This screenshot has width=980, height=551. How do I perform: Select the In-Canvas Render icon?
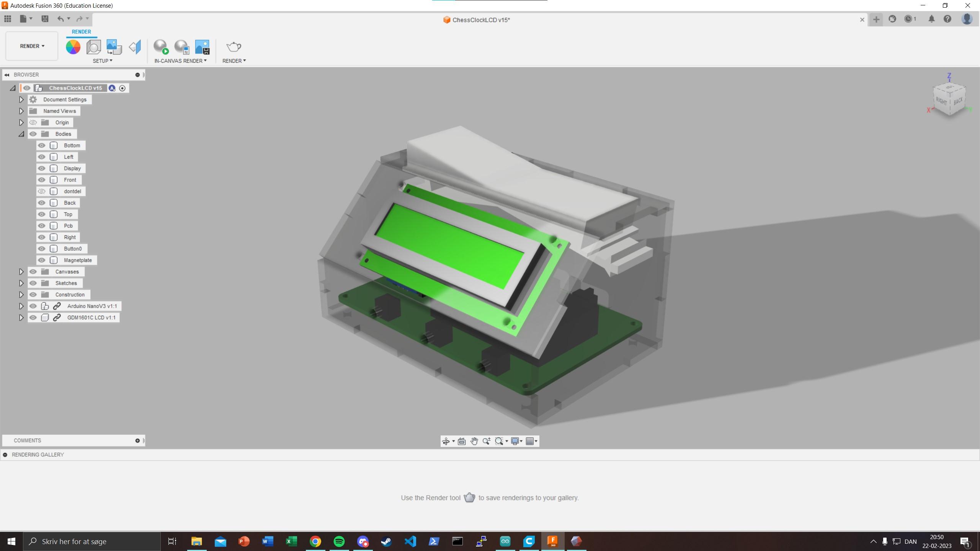point(161,46)
